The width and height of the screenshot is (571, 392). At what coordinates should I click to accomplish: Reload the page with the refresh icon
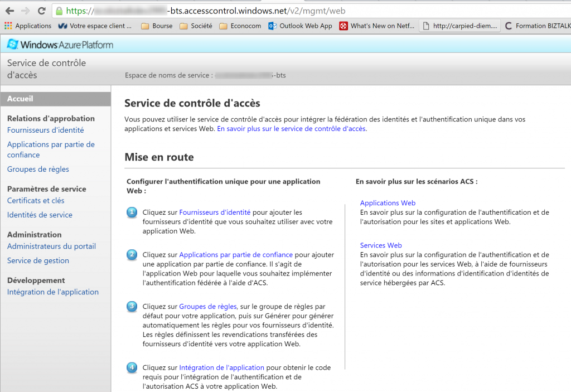(x=41, y=11)
